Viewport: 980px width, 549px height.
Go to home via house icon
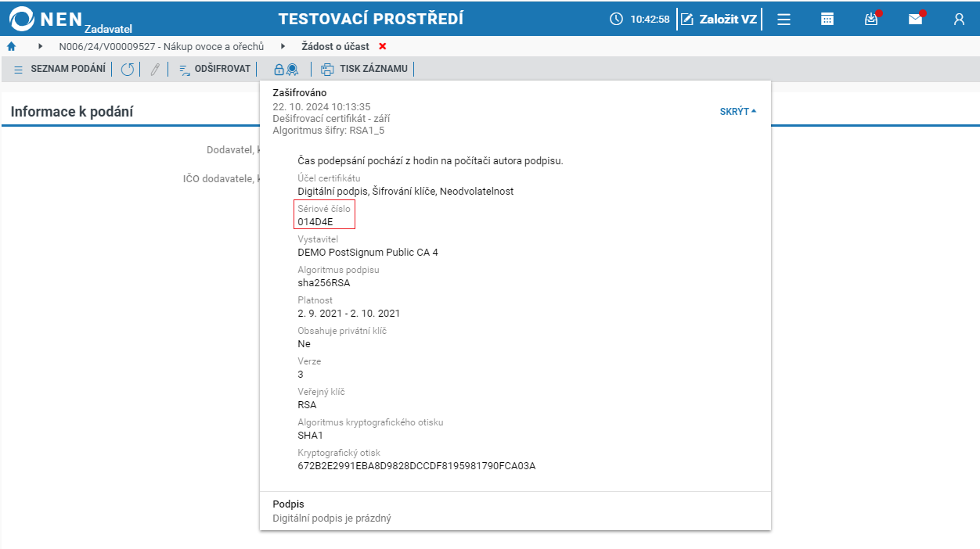[x=11, y=46]
